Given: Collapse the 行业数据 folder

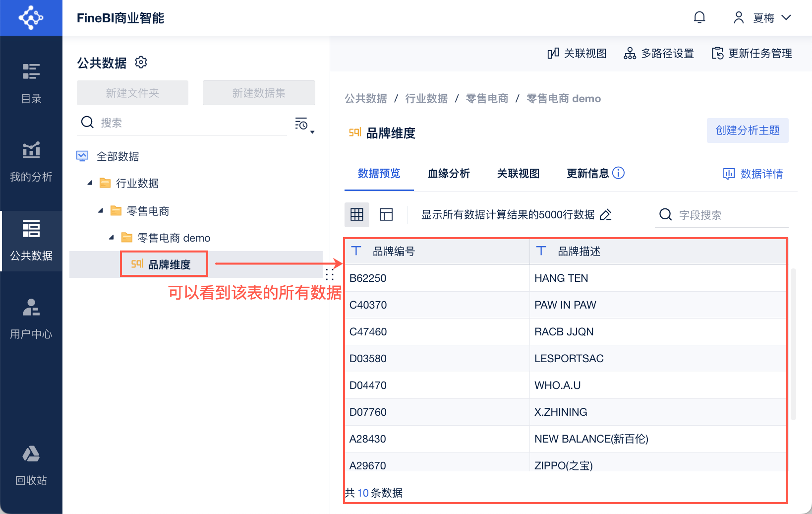Looking at the screenshot, I should (x=90, y=183).
